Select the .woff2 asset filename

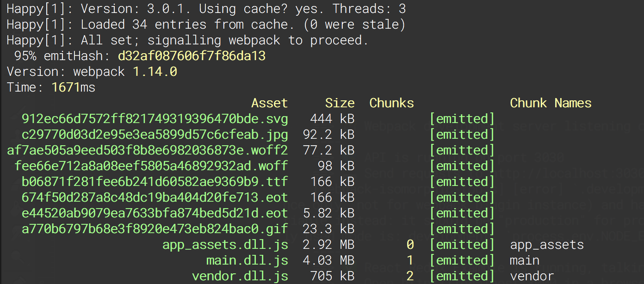(x=147, y=150)
